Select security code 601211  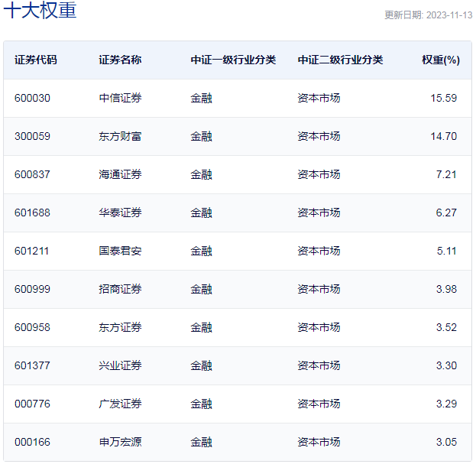[31, 251]
